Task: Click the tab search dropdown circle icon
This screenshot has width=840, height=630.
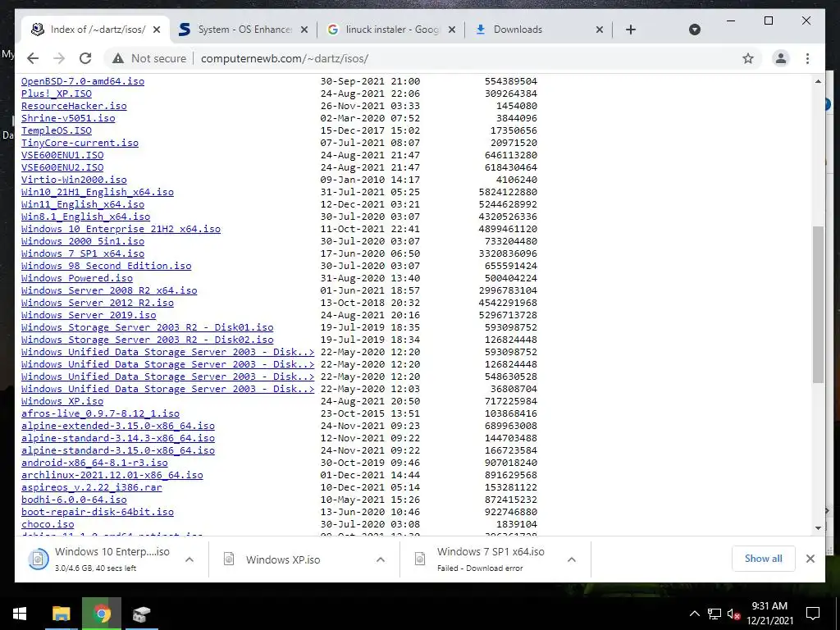Action: click(x=694, y=30)
